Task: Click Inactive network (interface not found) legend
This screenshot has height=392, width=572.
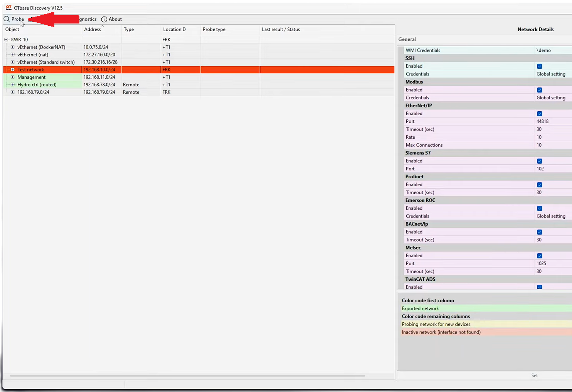Action: 486,332
